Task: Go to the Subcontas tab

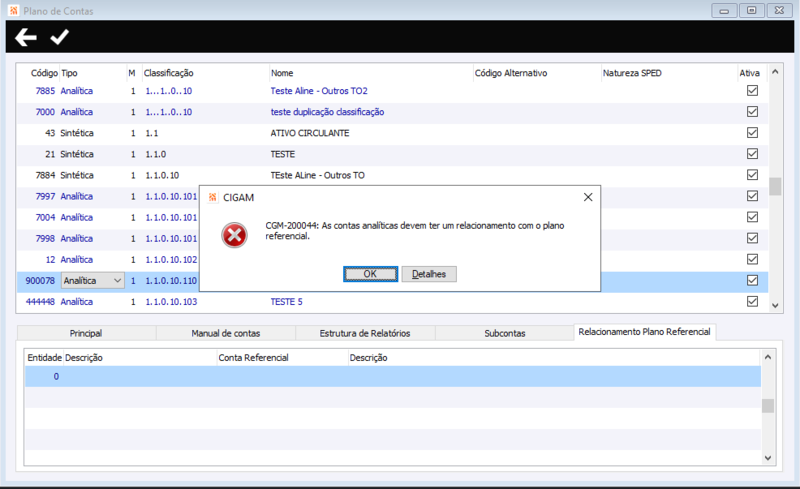Action: coord(505,333)
